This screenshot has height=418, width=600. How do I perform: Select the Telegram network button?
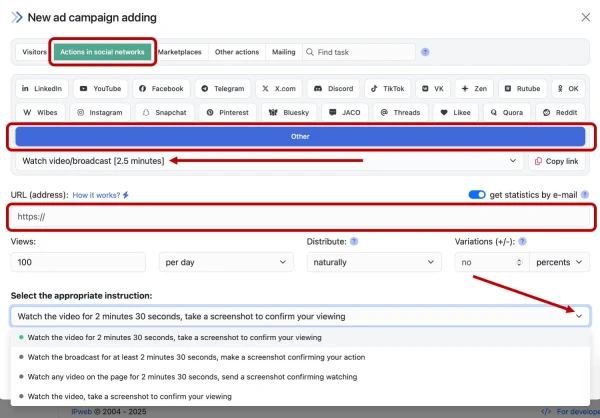pos(223,89)
